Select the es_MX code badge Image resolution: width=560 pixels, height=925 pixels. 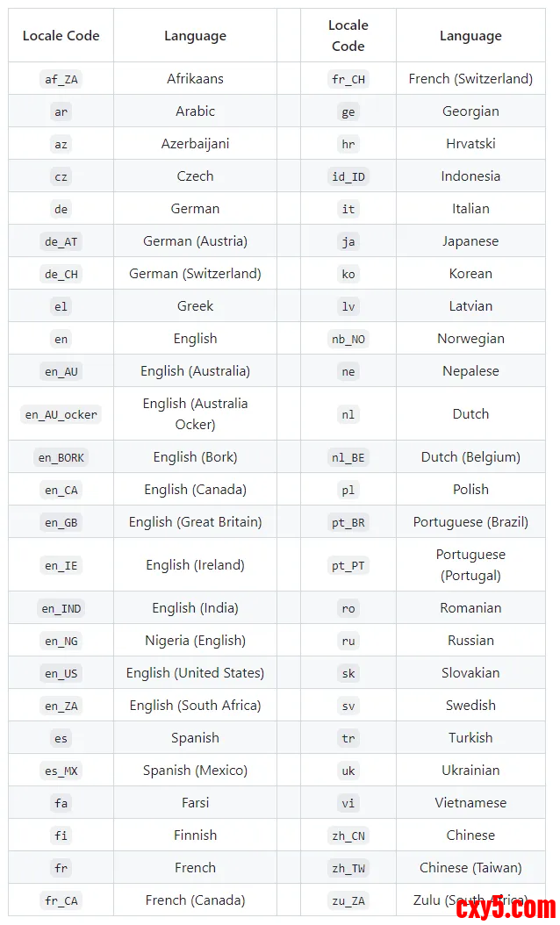(61, 771)
